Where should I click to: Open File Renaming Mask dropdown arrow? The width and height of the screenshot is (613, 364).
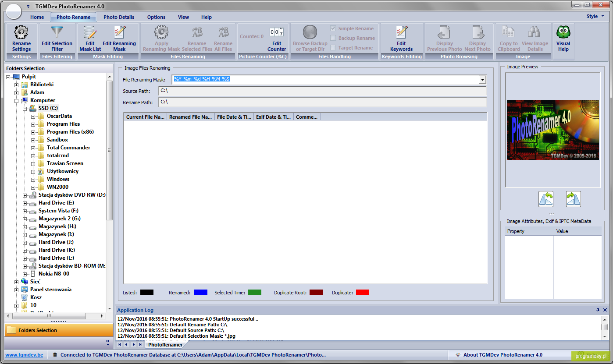point(482,79)
